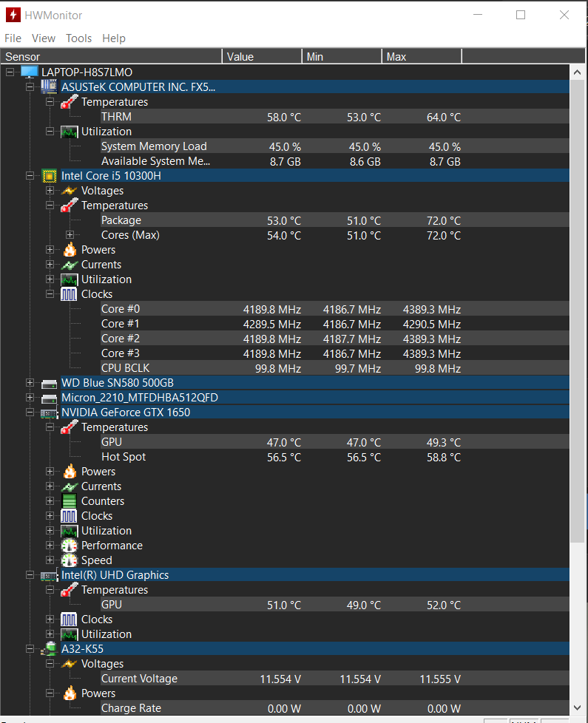The width and height of the screenshot is (588, 723).
Task: Click the NVIDIA Performance gauge icon
Action: click(70, 546)
